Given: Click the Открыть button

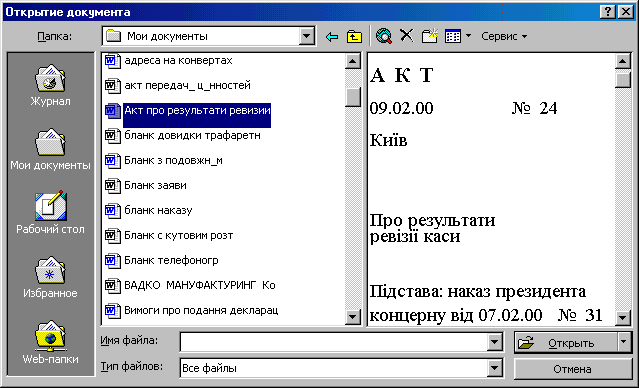Looking at the screenshot, I should pos(566,343).
